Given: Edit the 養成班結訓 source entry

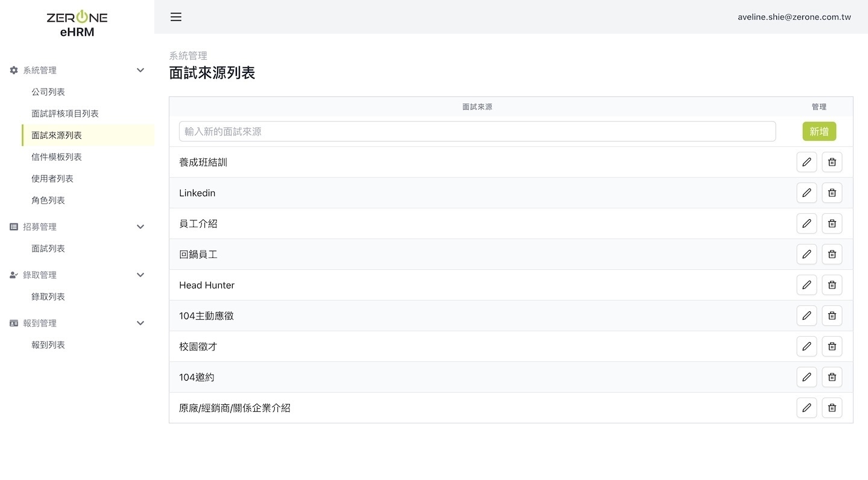Looking at the screenshot, I should pyautogui.click(x=807, y=162).
